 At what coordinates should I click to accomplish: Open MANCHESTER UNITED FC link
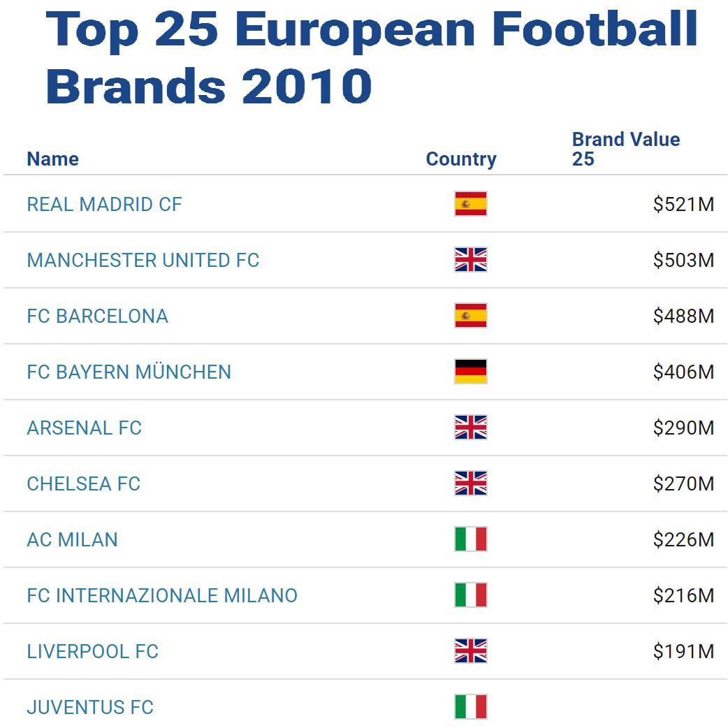(143, 261)
